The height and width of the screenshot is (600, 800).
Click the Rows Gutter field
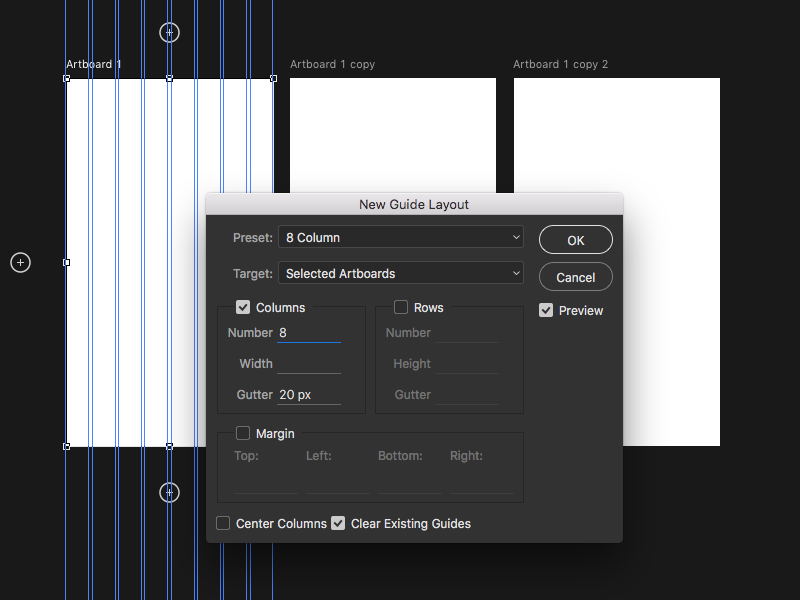467,395
